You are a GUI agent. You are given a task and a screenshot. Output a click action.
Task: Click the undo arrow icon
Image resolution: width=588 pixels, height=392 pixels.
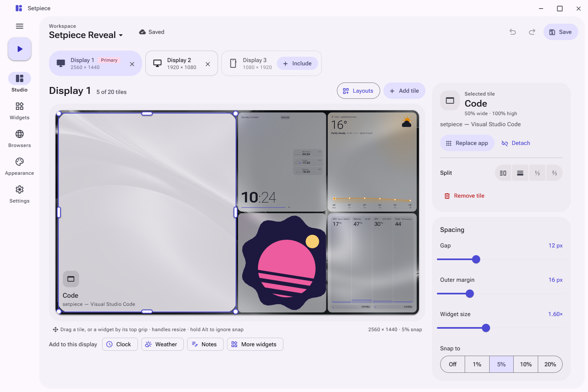click(x=513, y=32)
